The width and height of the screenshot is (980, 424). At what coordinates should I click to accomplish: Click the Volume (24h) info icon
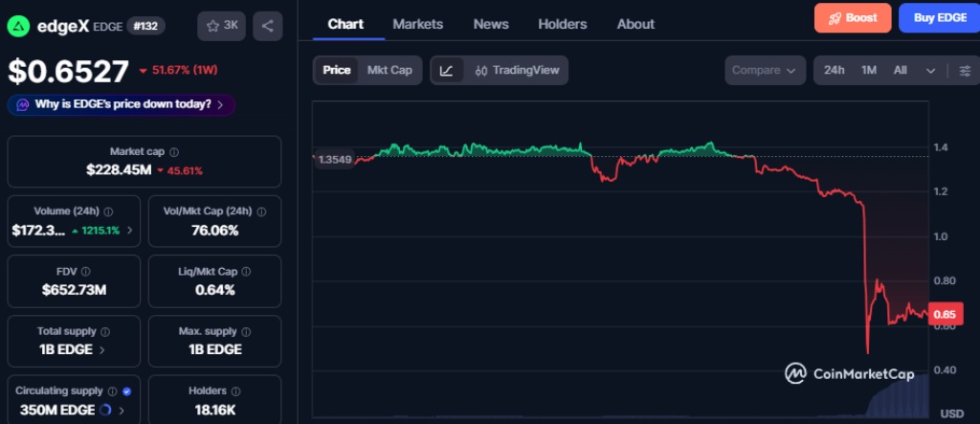pos(108,212)
